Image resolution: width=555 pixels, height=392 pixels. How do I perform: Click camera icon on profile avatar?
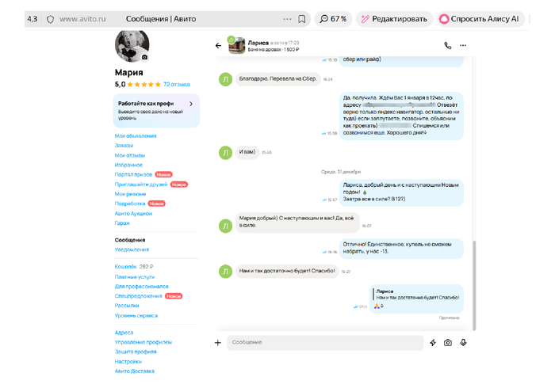click(144, 58)
